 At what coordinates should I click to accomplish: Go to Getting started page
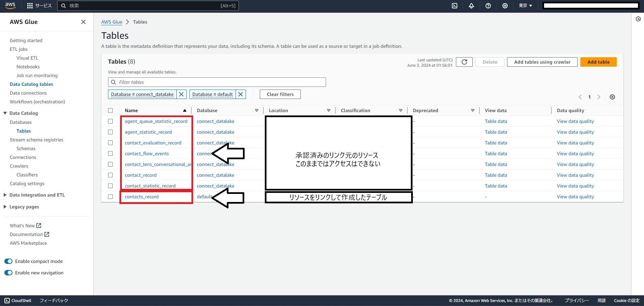tap(26, 40)
